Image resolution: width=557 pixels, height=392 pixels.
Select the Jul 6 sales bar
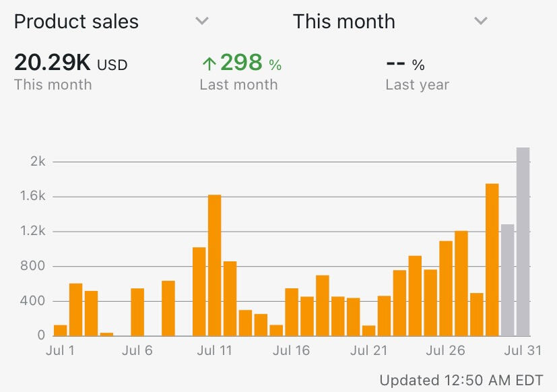tap(137, 312)
